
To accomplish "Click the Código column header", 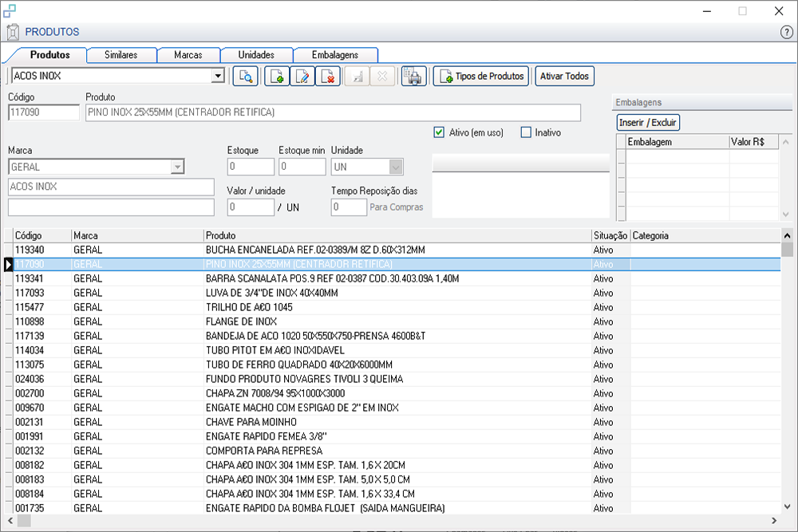I will 42,235.
